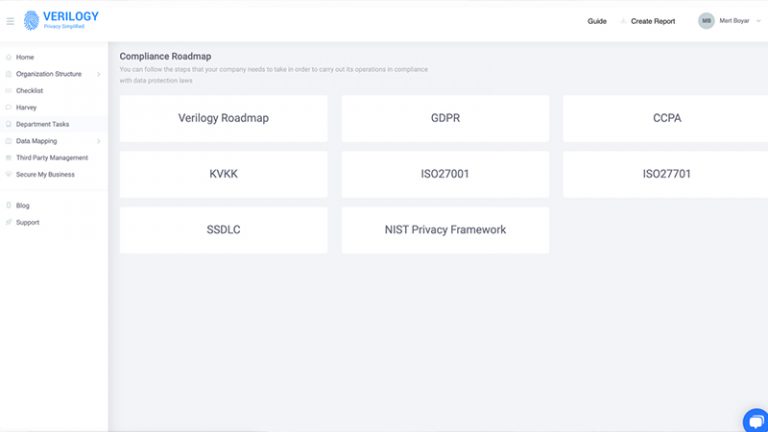The image size is (768, 432).
Task: Open Checklist menu item
Action: click(x=29, y=91)
